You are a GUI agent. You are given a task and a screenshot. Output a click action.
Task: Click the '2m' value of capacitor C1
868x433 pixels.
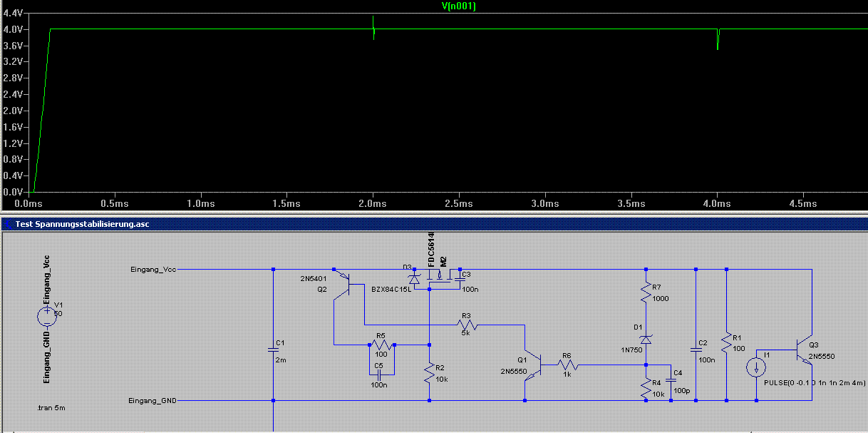281,360
